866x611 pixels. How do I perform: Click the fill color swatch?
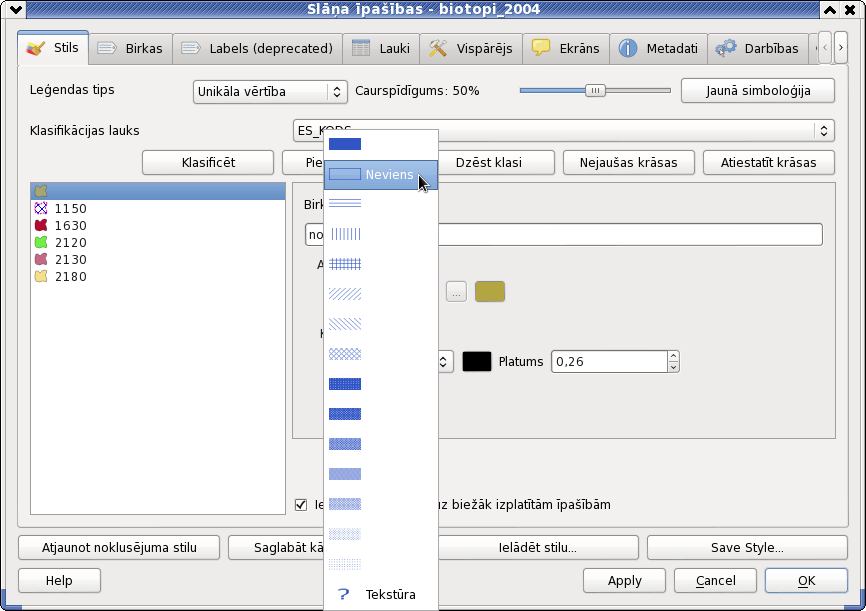tap(490, 292)
